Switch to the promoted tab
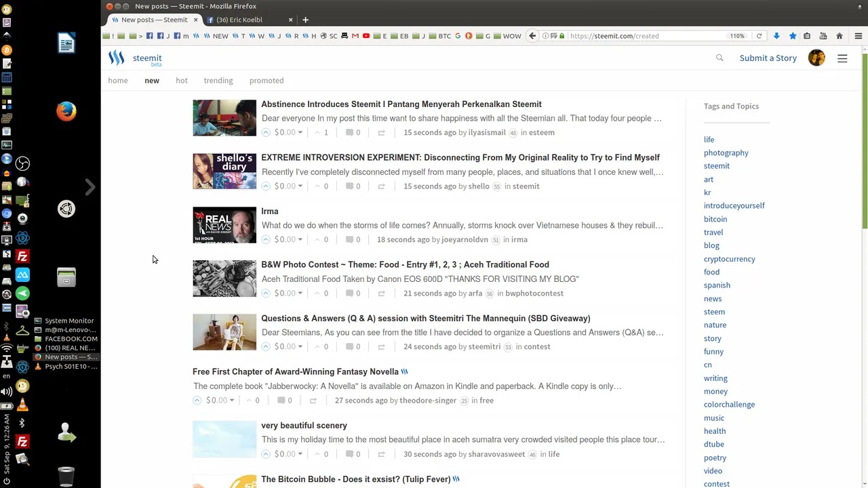Viewport: 868px width, 488px height. (267, 80)
